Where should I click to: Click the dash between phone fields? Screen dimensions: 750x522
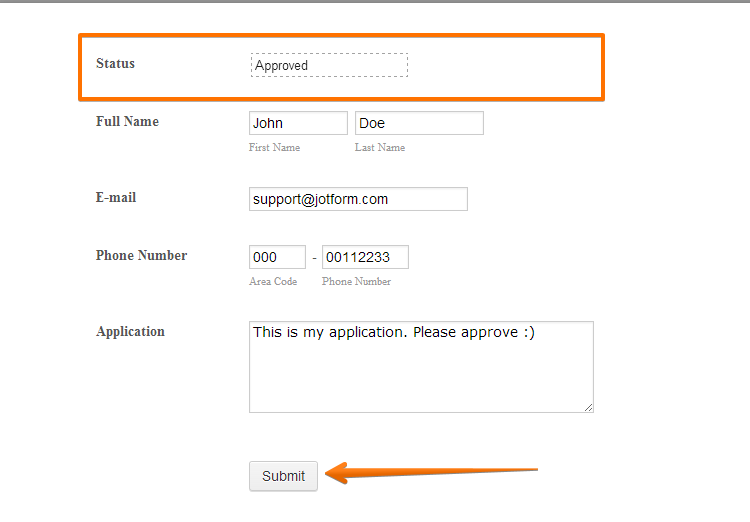click(x=314, y=258)
